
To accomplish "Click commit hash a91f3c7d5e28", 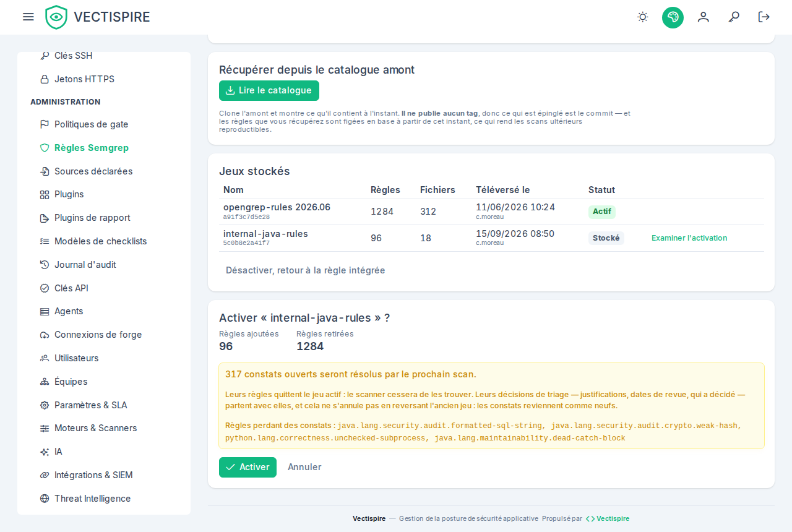I will (x=246, y=217).
